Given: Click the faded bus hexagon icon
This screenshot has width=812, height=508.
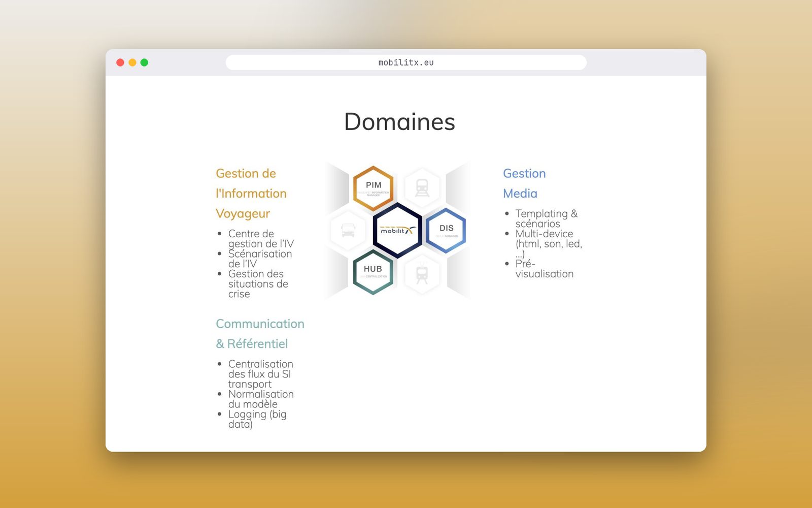Looking at the screenshot, I should [348, 230].
